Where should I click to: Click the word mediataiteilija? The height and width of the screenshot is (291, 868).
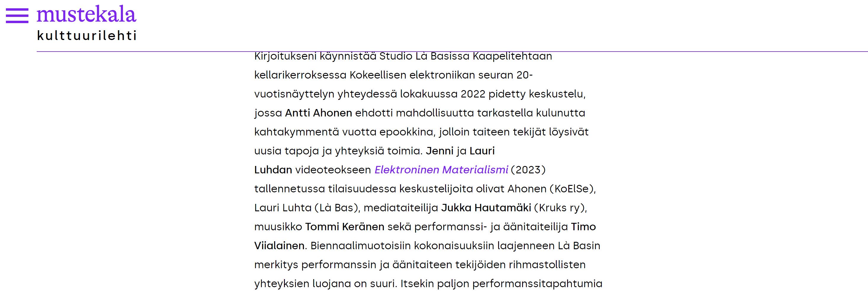point(401,208)
